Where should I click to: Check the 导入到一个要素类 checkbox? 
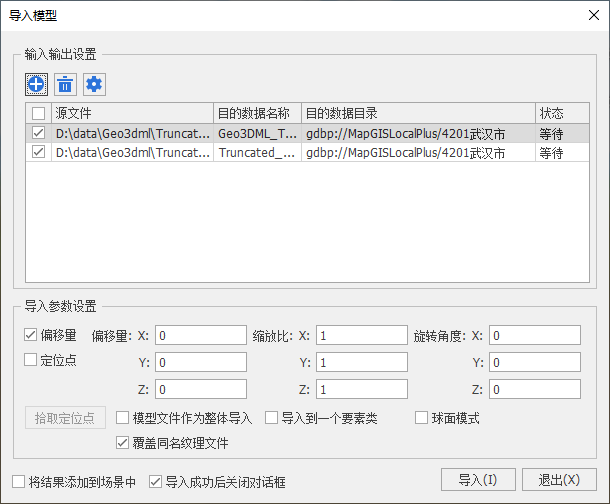pyautogui.click(x=272, y=418)
